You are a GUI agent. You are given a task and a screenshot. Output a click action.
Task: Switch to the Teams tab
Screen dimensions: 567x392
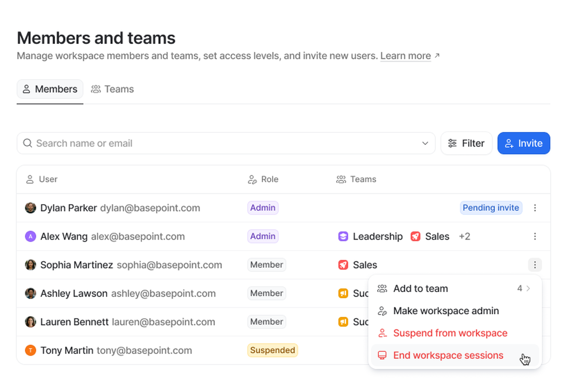pos(113,89)
